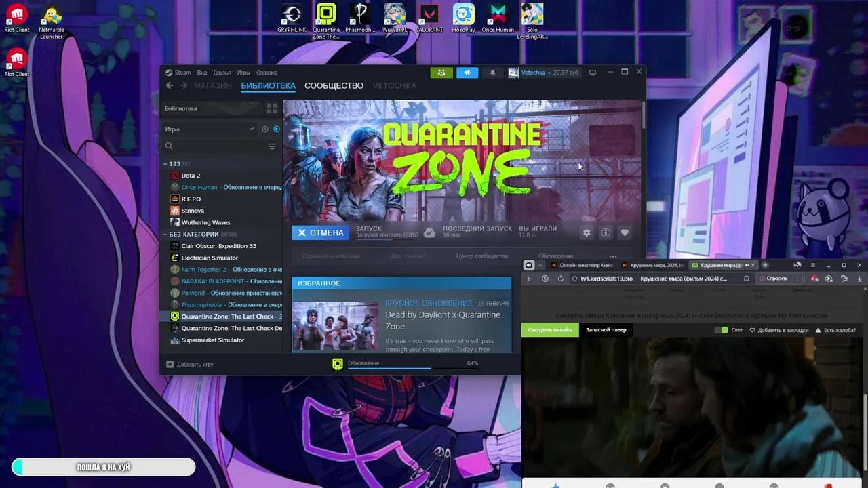Image resolution: width=868 pixels, height=488 pixels.
Task: Open GRYPHLINK desktop shortcut
Action: (x=292, y=18)
